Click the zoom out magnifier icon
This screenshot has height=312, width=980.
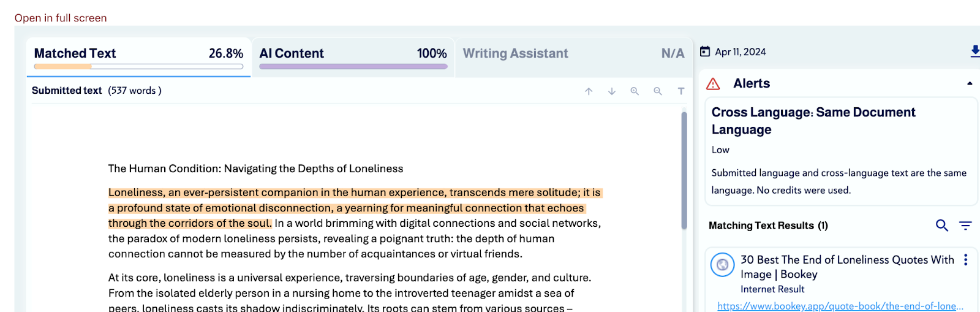[x=658, y=91]
